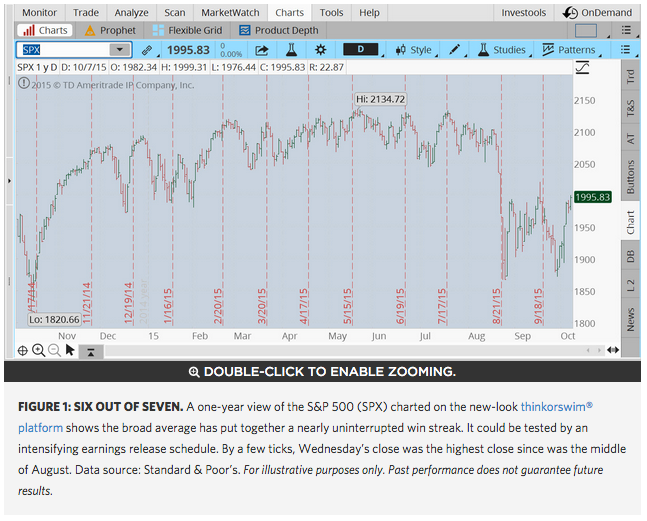Open the Analyze tab
Viewport: 647px width, 521px height.
point(131,13)
